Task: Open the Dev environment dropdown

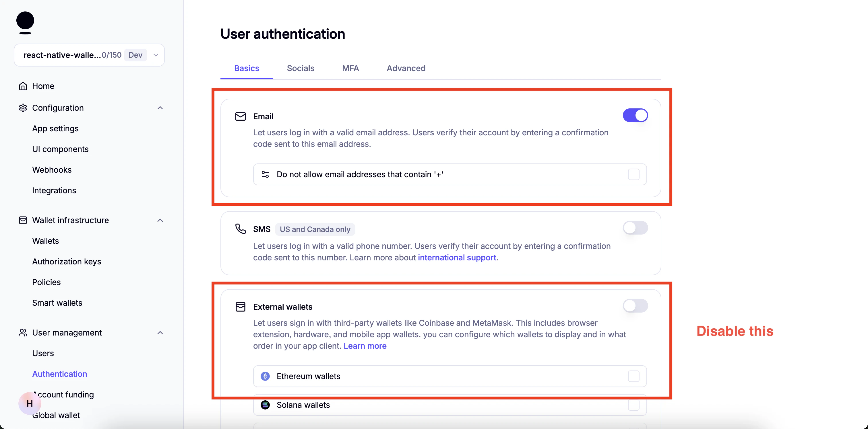Action: coord(155,55)
